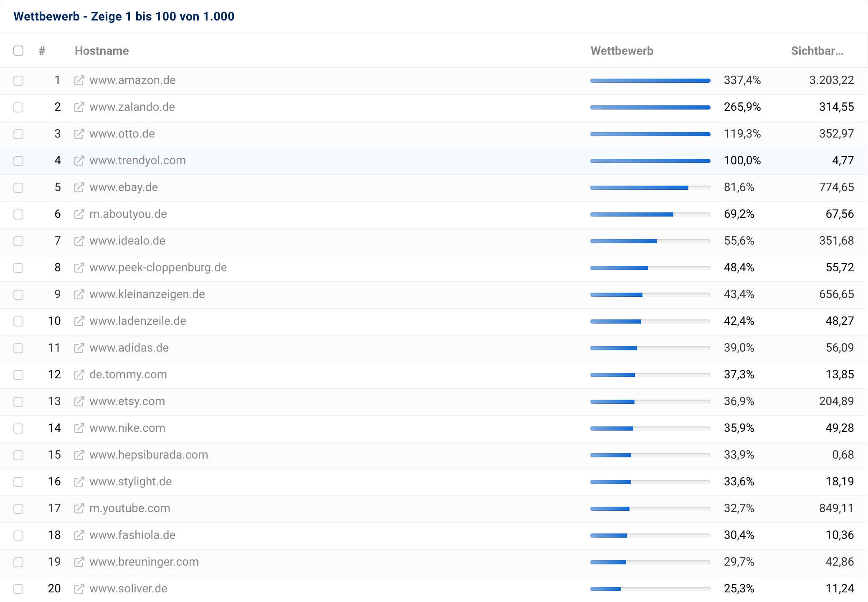This screenshot has height=602, width=868.
Task: Open external link icon for www.etsy.com
Action: (79, 401)
